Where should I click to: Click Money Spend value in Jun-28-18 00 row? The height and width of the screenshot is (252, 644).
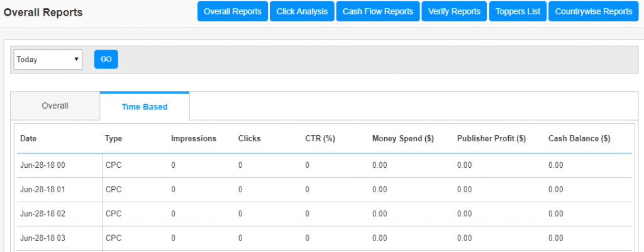(x=379, y=165)
